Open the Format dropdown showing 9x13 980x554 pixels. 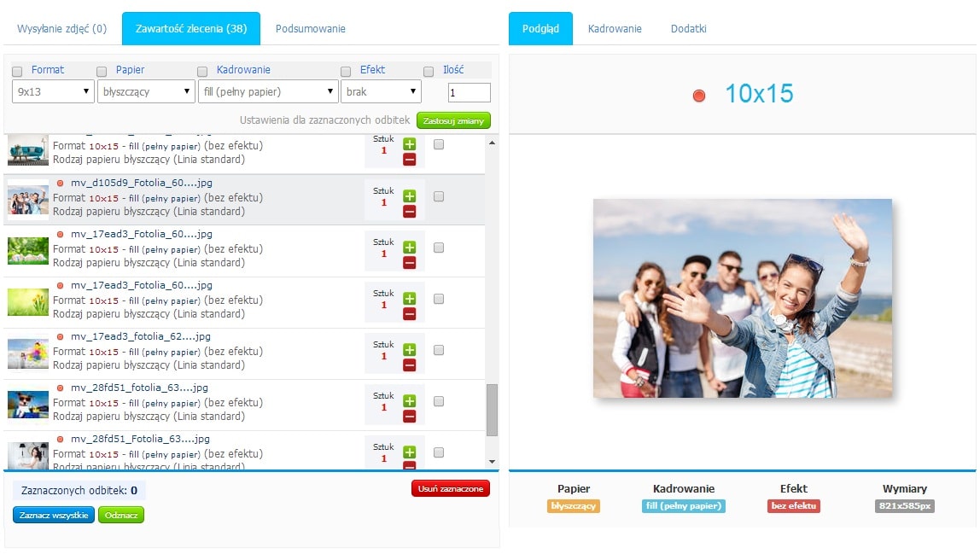coord(53,91)
